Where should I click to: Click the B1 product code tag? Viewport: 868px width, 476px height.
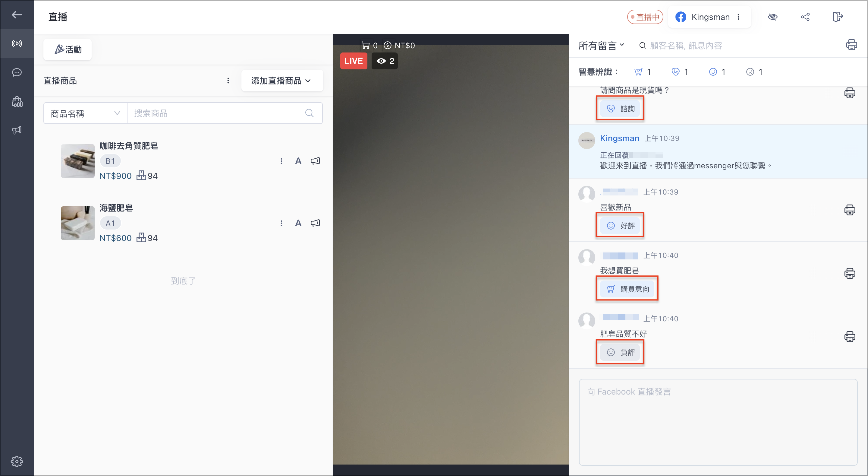pyautogui.click(x=110, y=161)
